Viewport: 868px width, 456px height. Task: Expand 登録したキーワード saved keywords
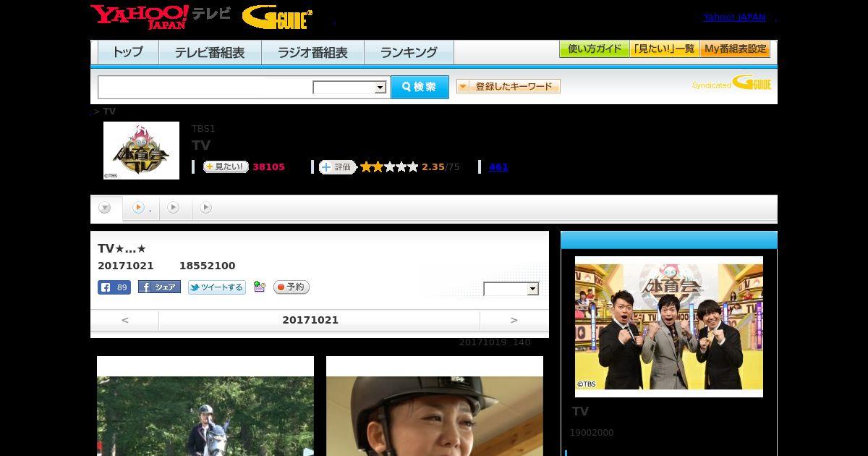(x=509, y=86)
